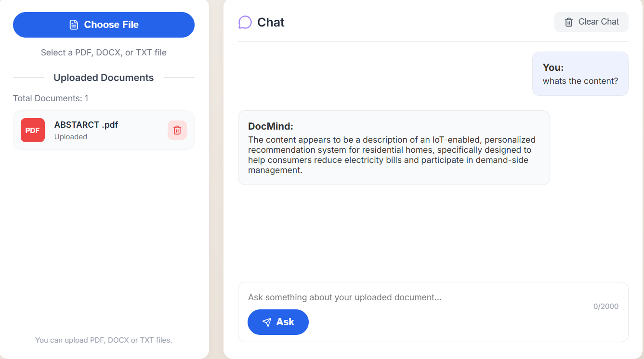644x359 pixels.
Task: Click the DocMind response text
Action: click(392, 155)
